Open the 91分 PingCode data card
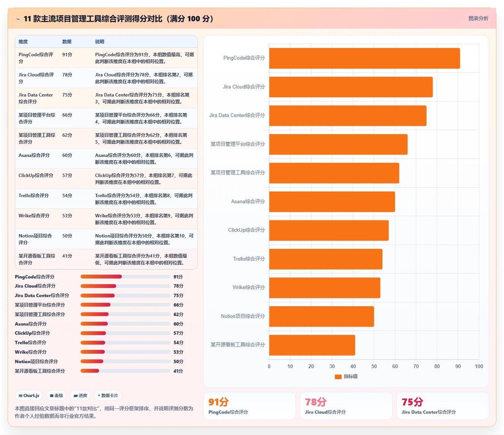The height and width of the screenshot is (435, 504). point(250,406)
